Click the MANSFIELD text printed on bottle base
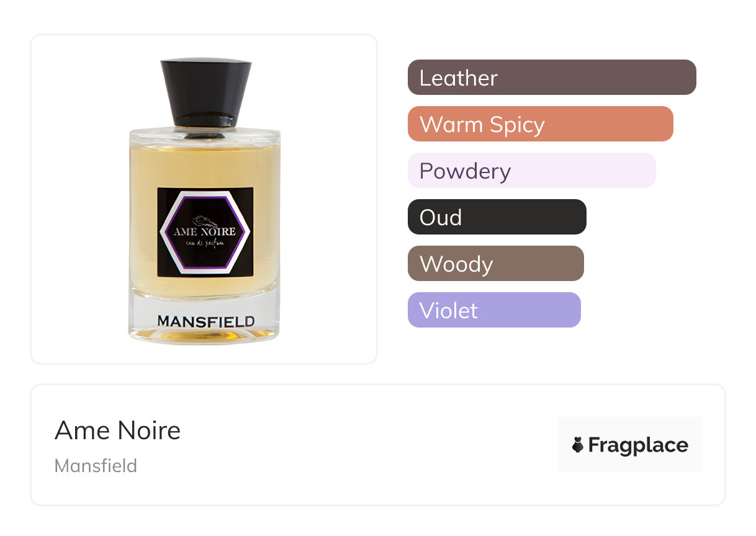Viewport: 756px width, 536px height. click(205, 321)
